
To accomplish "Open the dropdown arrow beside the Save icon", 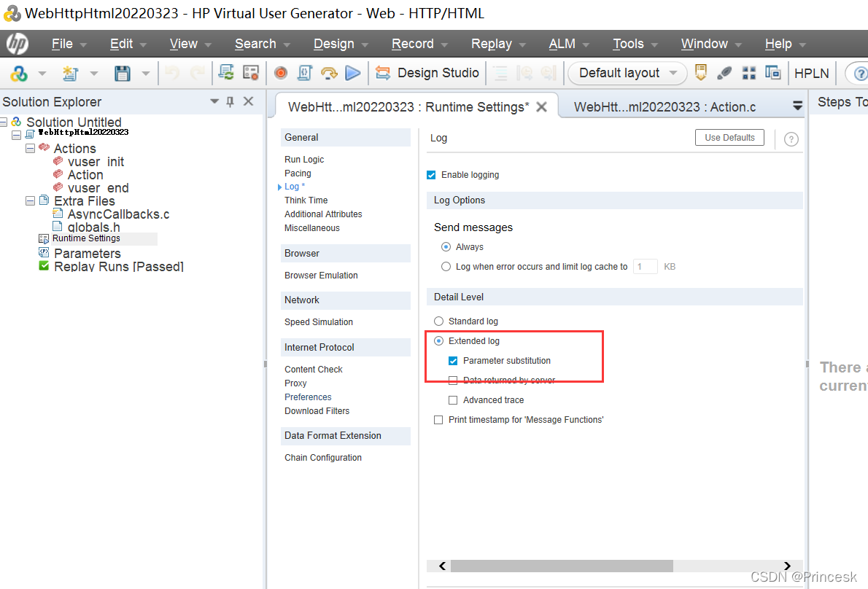I will click(x=146, y=73).
